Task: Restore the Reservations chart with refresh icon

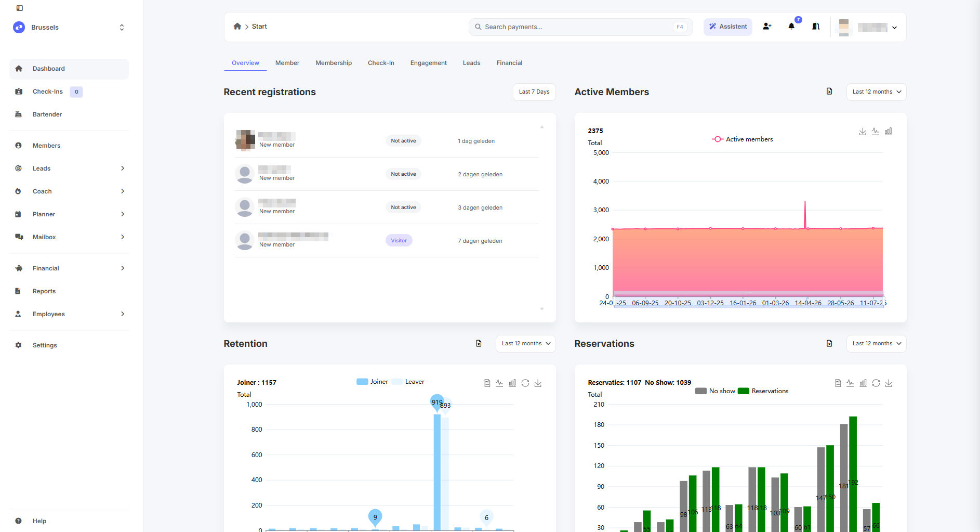Action: click(x=876, y=383)
